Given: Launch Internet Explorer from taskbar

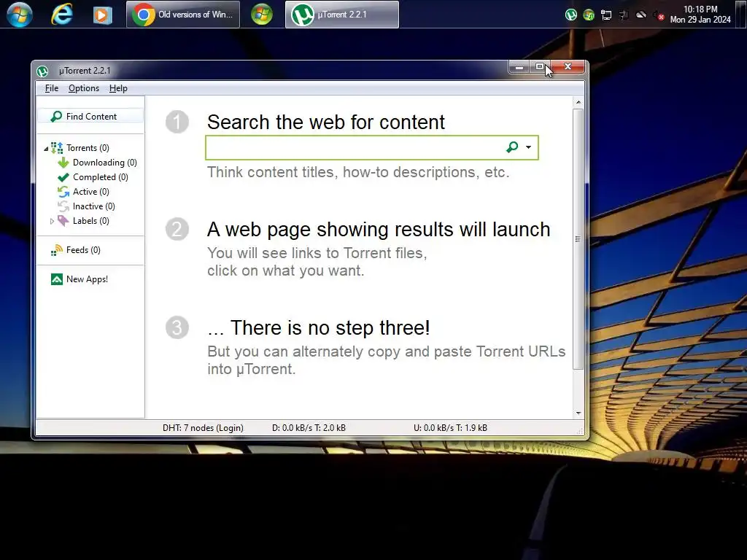Looking at the screenshot, I should tap(62, 15).
